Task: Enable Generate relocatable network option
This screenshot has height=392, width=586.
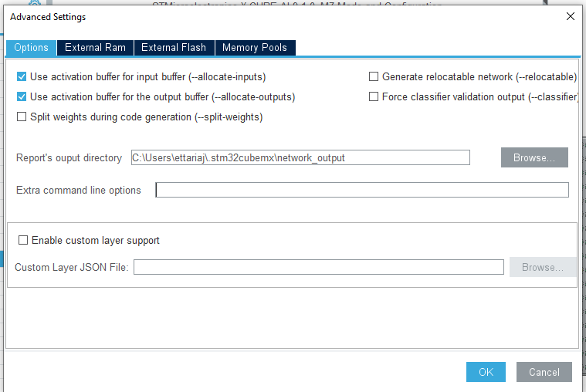Action: pos(374,77)
